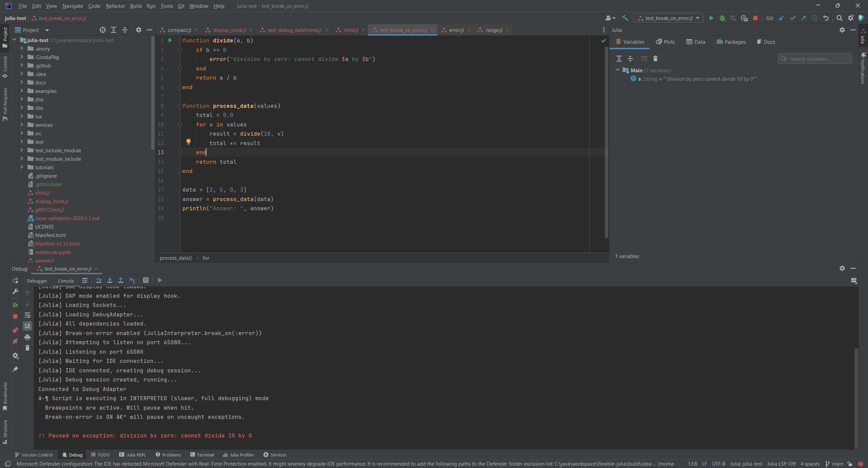Screen dimensions: 868x468
Task: Switch to the Packages tab
Action: click(x=731, y=42)
